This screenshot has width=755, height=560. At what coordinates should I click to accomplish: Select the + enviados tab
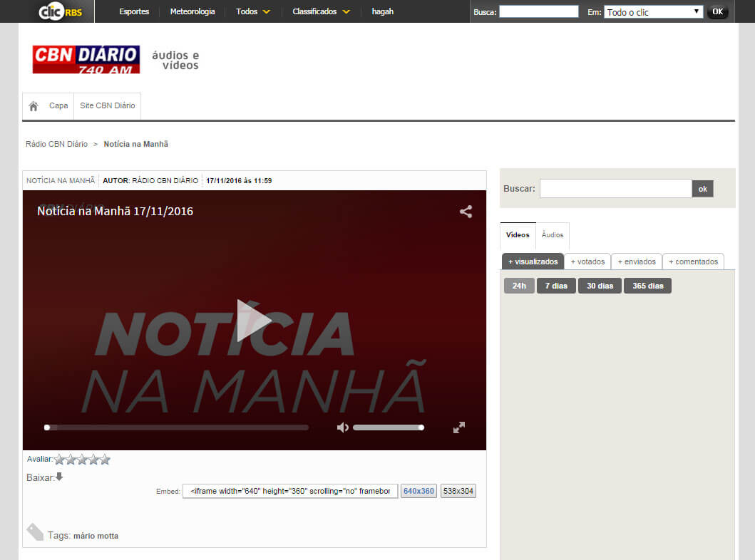coord(637,261)
